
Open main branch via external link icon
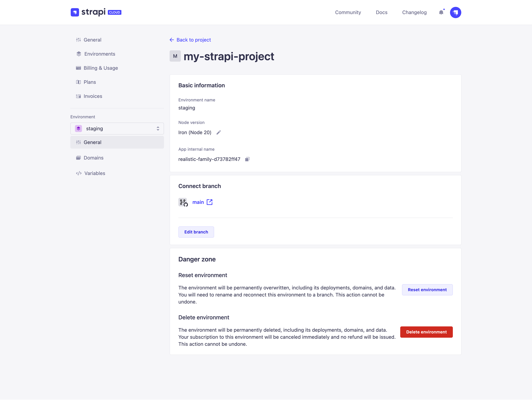tap(210, 202)
